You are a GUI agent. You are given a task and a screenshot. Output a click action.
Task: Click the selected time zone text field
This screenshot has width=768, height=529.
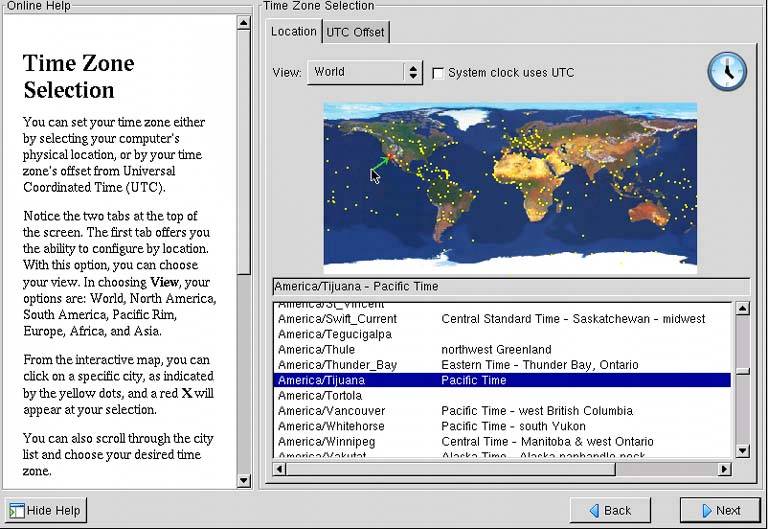pyautogui.click(x=510, y=286)
